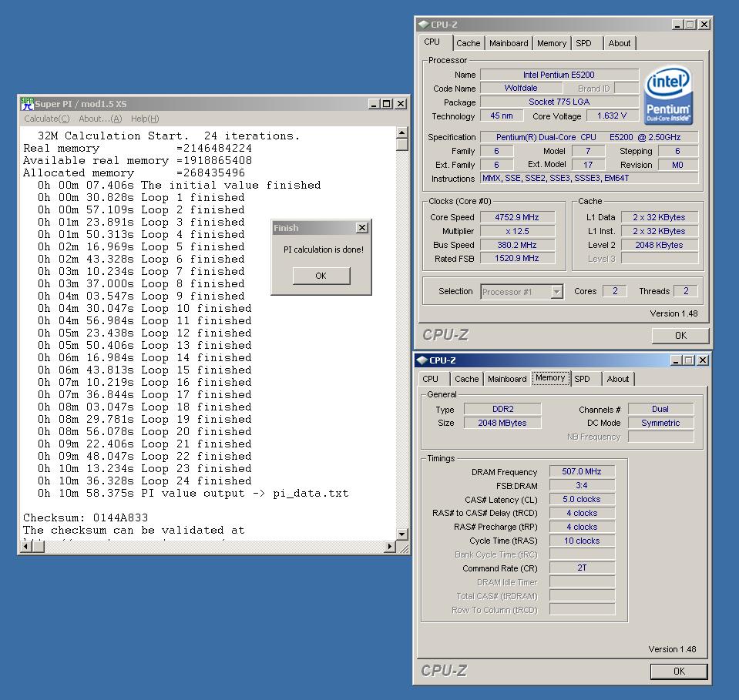Click the '507.0 MHz' DRAM frequency value
739x700 pixels.
582,471
